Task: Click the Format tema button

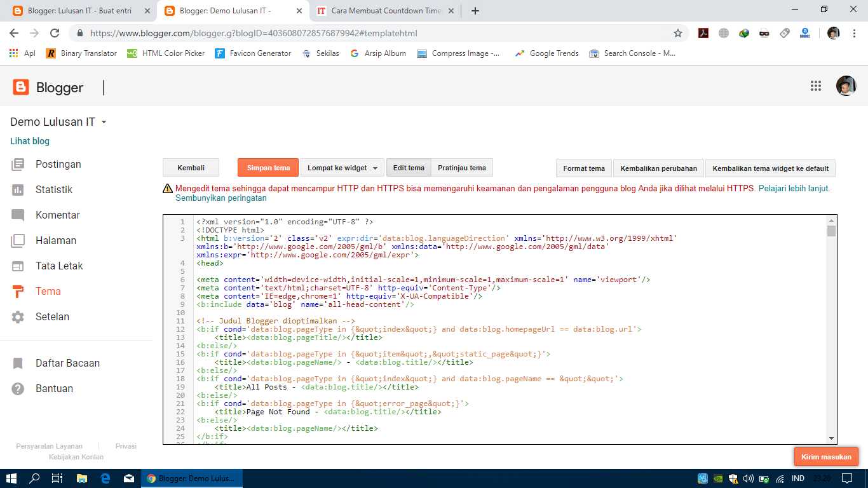Action: 584,168
